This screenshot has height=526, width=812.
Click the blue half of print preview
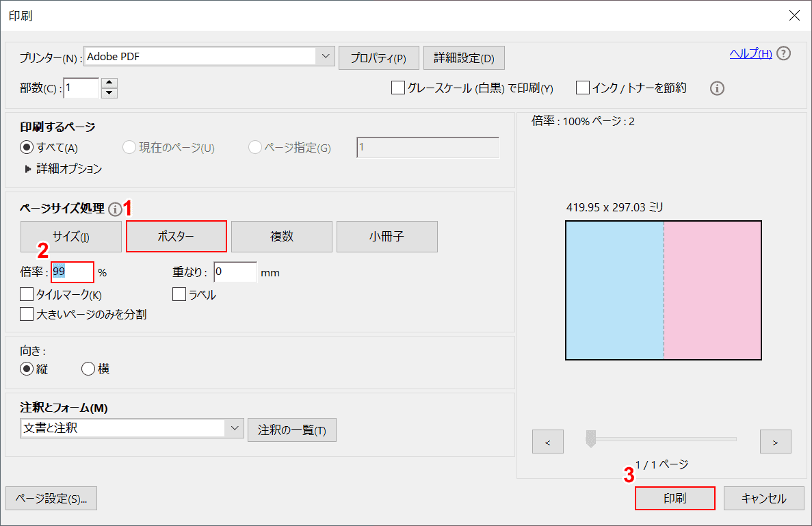tap(615, 291)
